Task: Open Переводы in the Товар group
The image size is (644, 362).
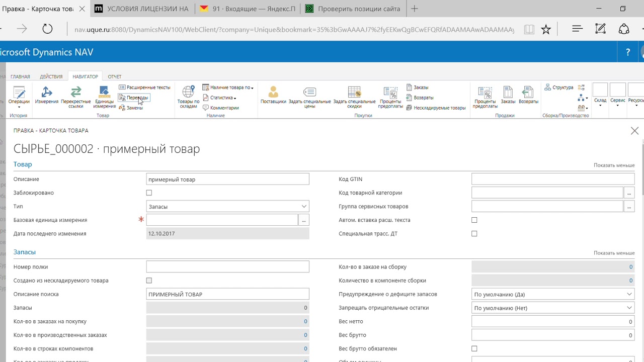Action: click(x=134, y=98)
